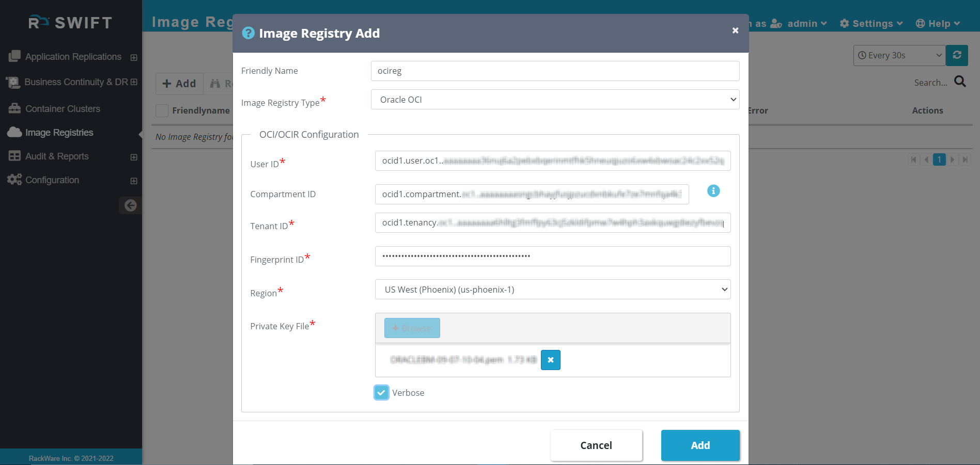Remove the uploaded ORACLE PEM file
980x465 pixels.
(x=550, y=360)
